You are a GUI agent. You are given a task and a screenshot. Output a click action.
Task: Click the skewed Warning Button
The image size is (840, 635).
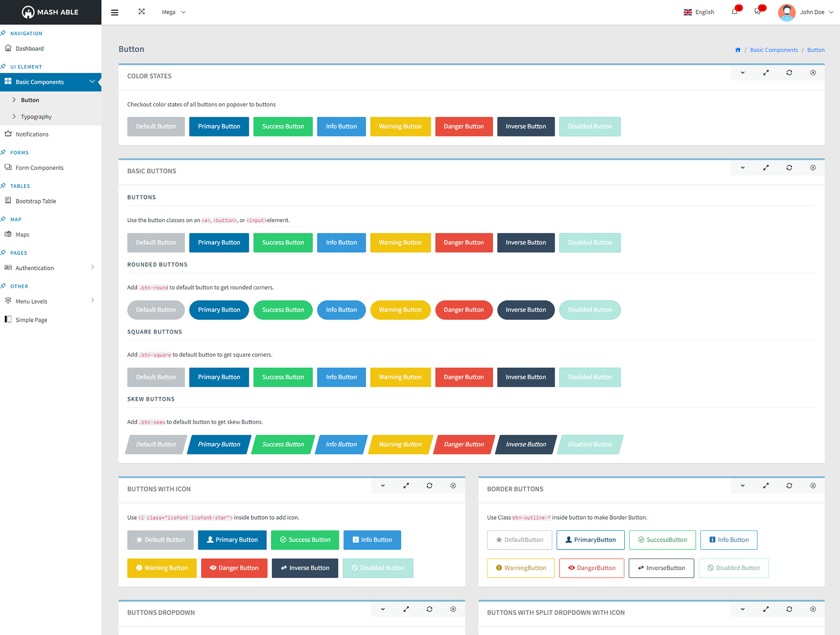coord(400,444)
